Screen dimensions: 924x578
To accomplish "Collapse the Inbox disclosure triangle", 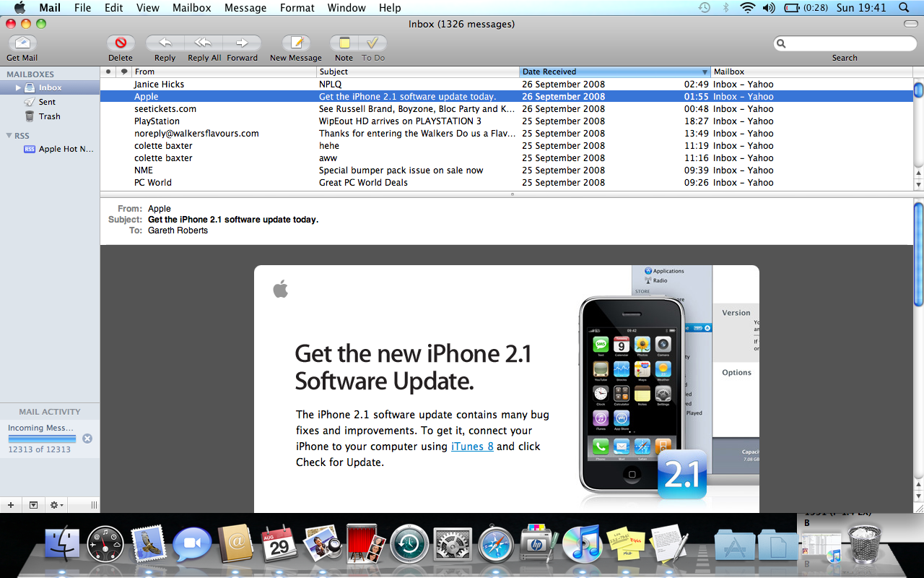I will 18,87.
